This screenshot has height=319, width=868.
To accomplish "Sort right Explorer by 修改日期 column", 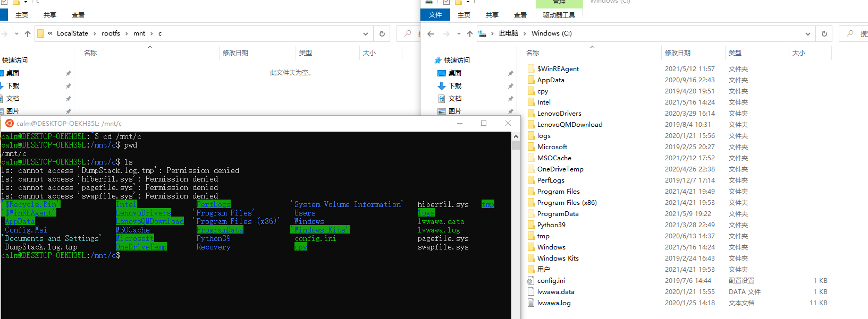I will [678, 53].
